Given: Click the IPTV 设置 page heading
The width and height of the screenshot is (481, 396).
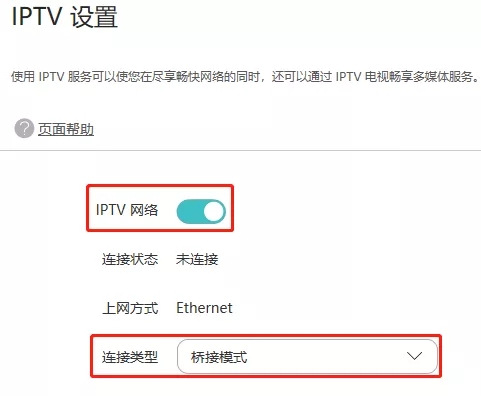Looking at the screenshot, I should click(x=65, y=17).
